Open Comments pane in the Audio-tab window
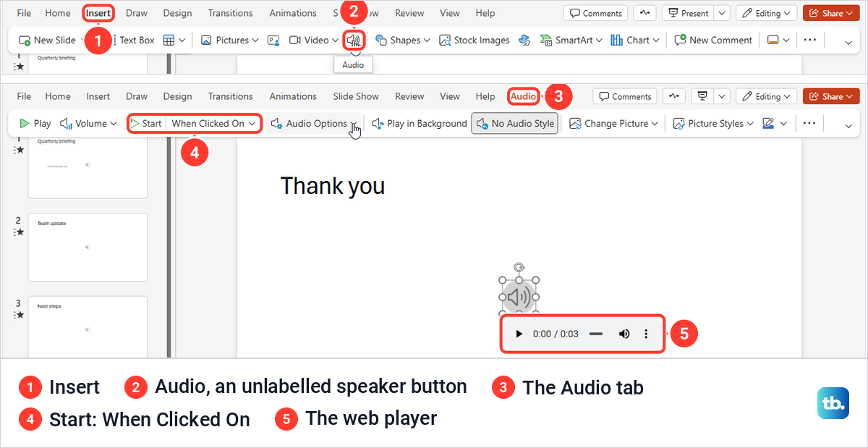Viewport: 868px width, 448px height. (x=625, y=96)
